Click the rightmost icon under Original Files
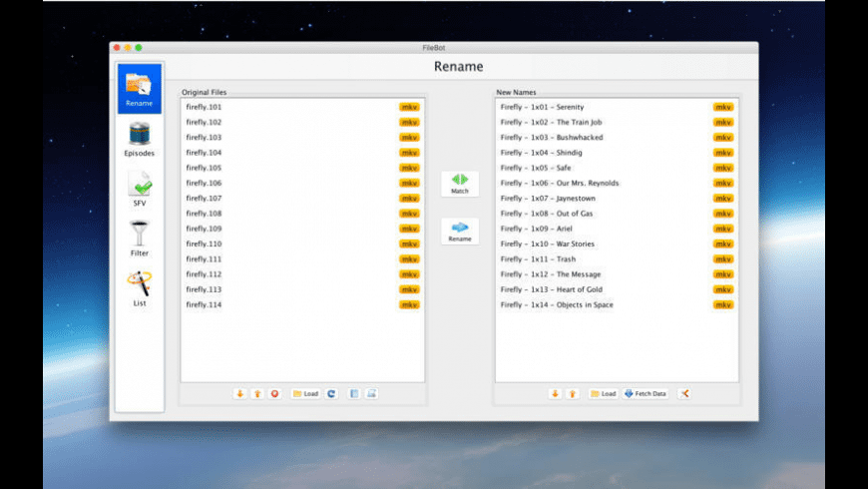 [x=371, y=394]
